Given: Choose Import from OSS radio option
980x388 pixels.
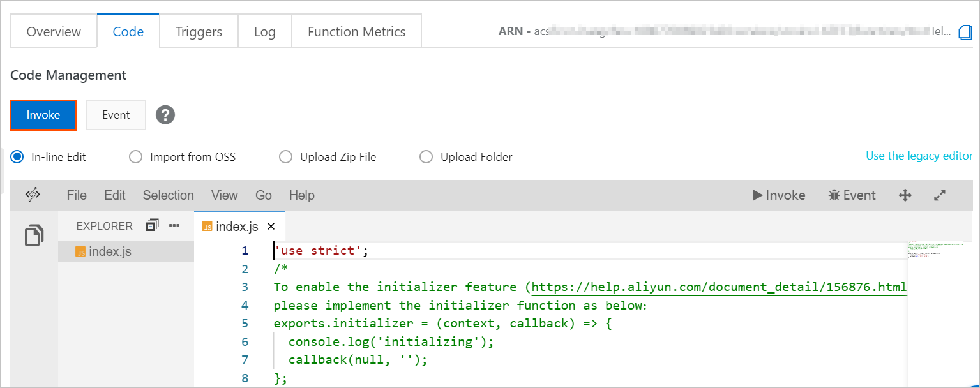Looking at the screenshot, I should 135,156.
